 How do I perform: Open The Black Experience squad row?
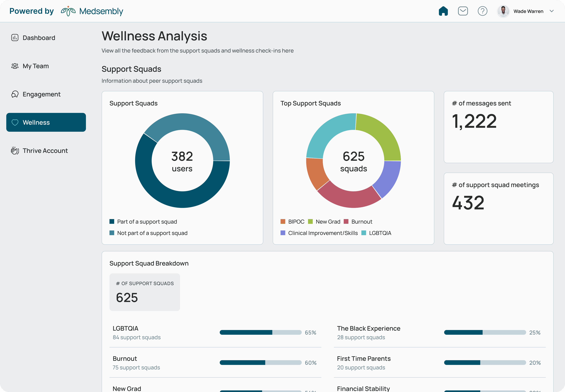tap(368, 328)
